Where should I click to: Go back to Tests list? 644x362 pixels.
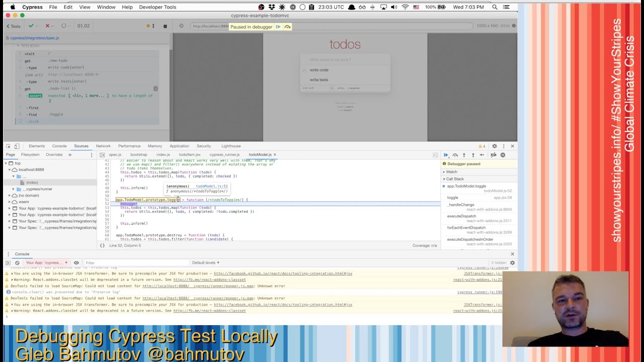click(14, 26)
